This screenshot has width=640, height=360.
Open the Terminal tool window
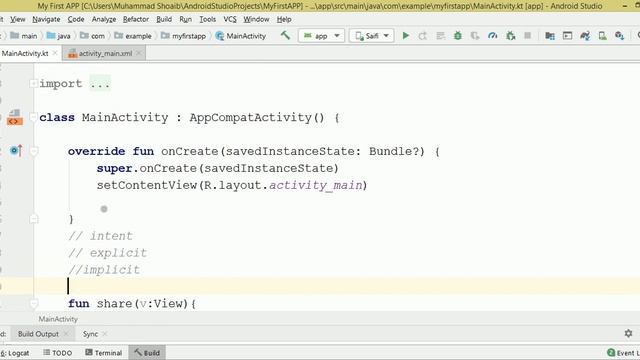pos(104,353)
